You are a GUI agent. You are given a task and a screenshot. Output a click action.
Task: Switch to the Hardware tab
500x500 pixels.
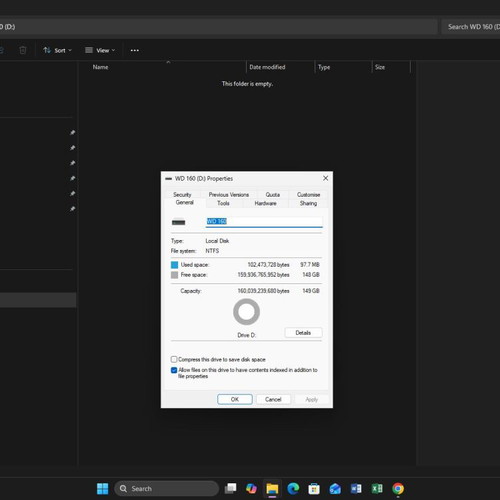[266, 203]
